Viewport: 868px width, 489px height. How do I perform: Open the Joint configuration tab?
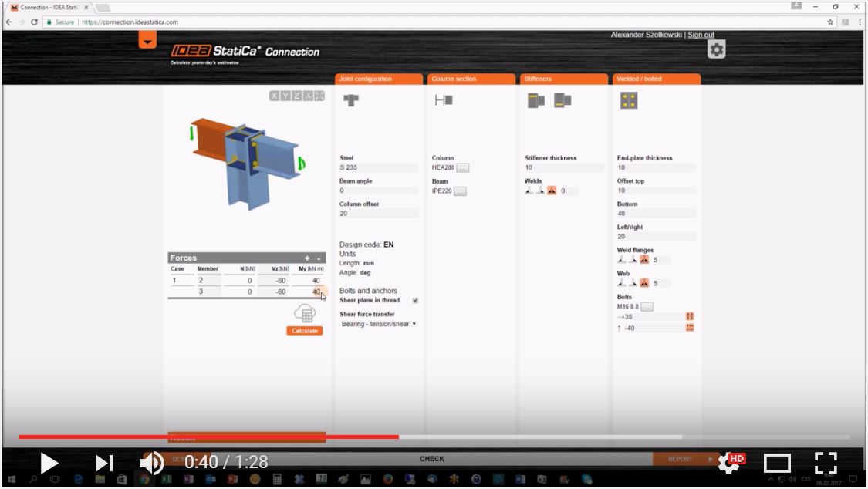(x=379, y=79)
